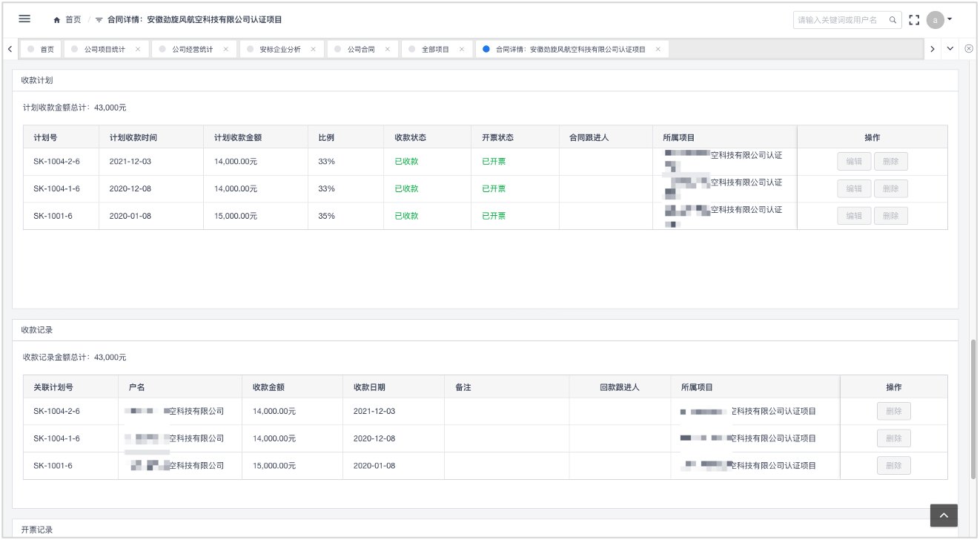This screenshot has width=980, height=540.
Task: Close the 安标企业分析 tab
Action: coord(313,50)
